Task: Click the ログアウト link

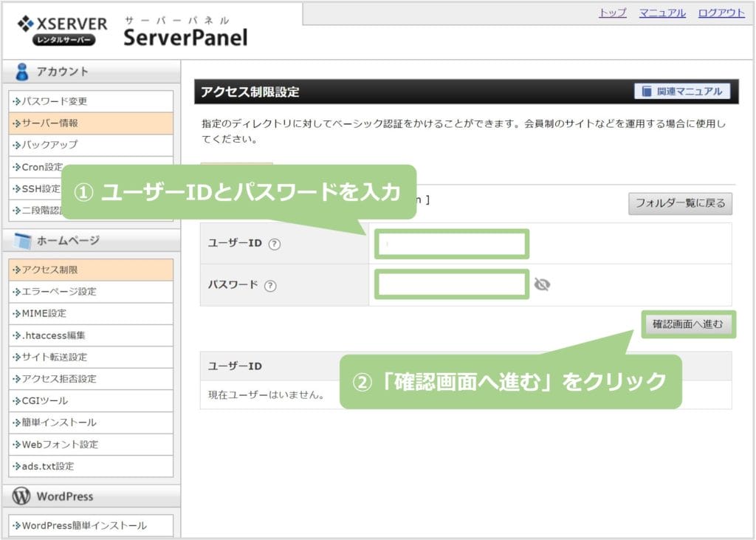Action: click(721, 13)
